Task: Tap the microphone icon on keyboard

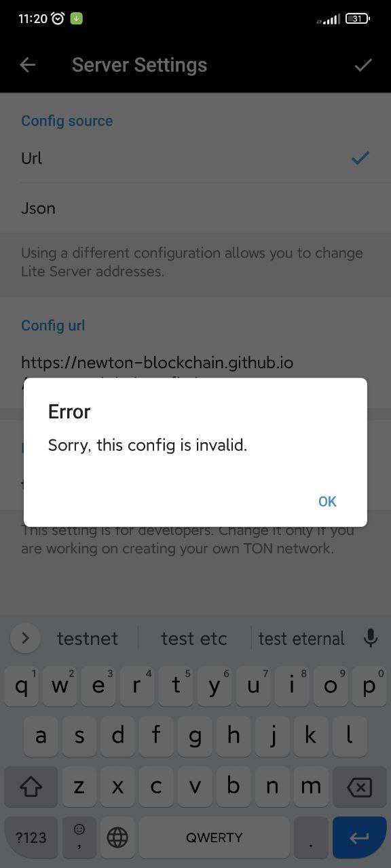Action: (x=371, y=638)
